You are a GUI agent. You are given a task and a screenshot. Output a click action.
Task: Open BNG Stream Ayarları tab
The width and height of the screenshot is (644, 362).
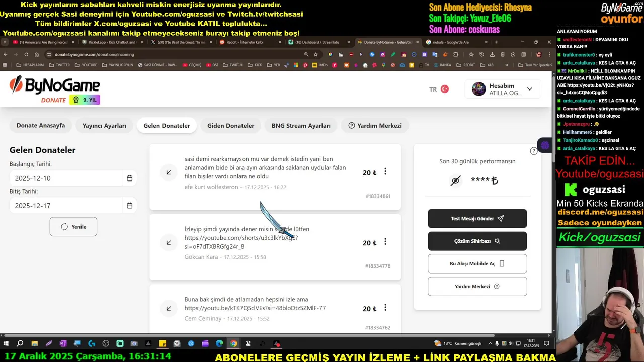pos(301,125)
